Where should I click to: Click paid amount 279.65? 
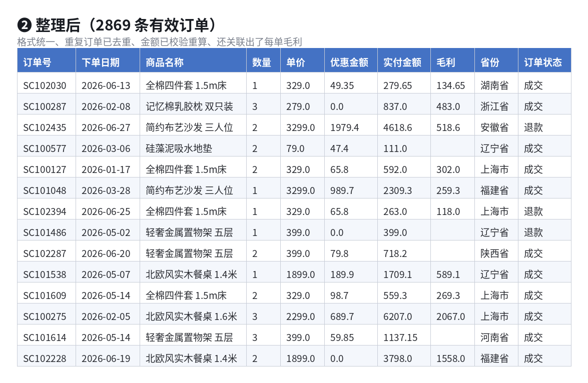[397, 86]
